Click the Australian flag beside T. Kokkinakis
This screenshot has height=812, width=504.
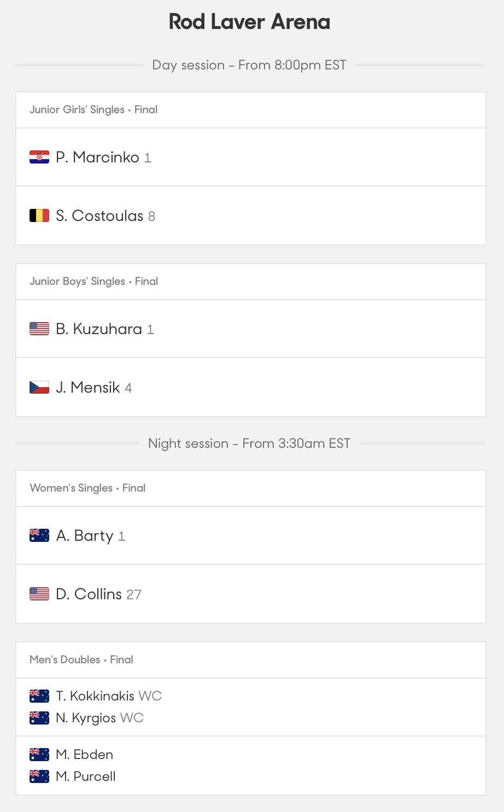click(x=39, y=696)
